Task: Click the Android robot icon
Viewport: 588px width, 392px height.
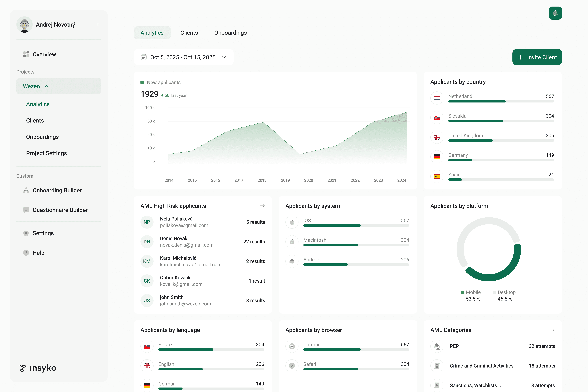Action: tap(292, 261)
